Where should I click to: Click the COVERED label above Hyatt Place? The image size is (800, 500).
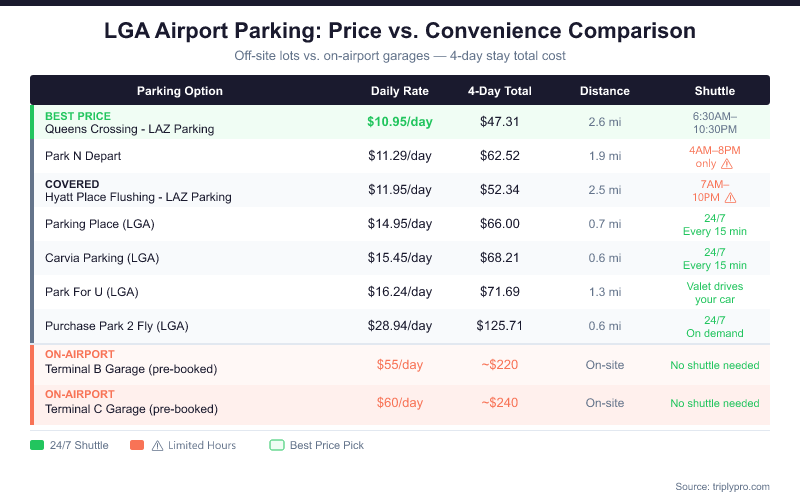click(72, 184)
